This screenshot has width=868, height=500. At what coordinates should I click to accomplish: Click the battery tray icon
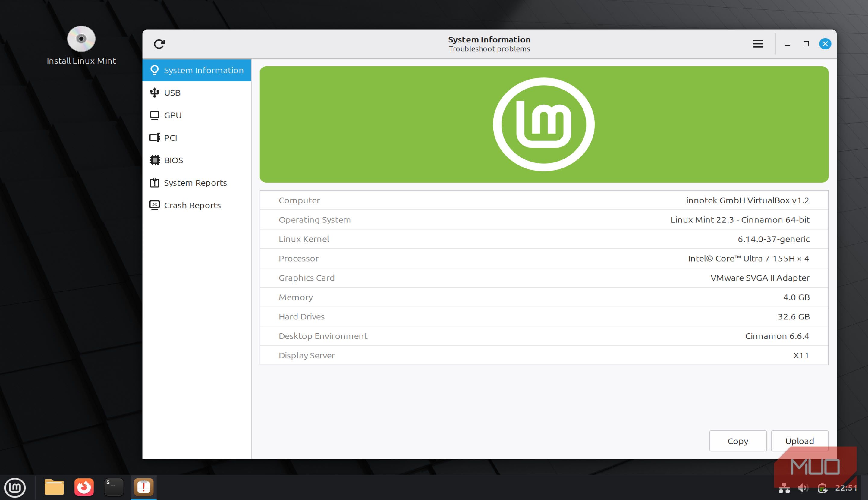click(x=822, y=488)
